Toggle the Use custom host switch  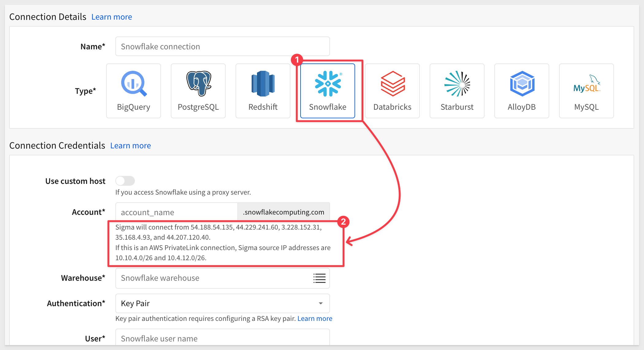(125, 181)
